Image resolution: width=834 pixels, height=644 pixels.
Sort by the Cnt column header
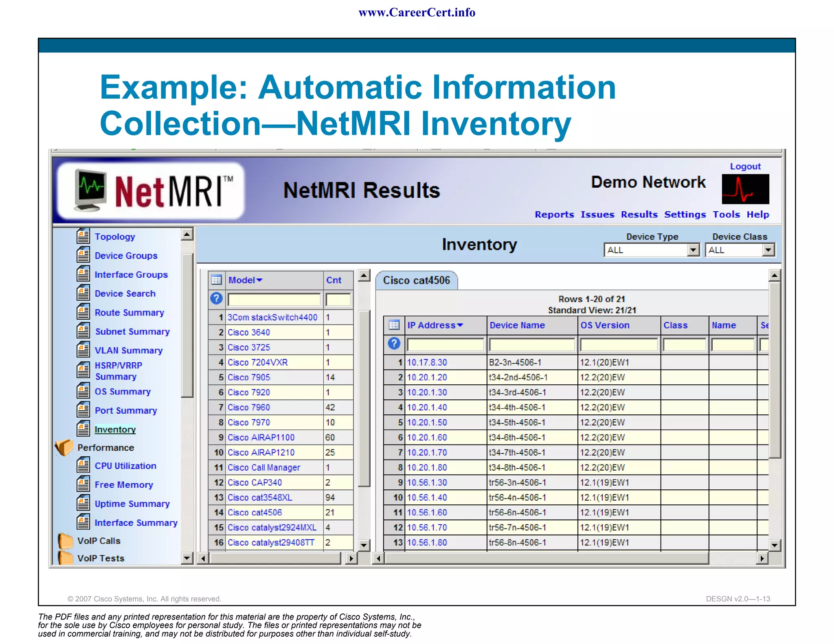click(x=334, y=280)
